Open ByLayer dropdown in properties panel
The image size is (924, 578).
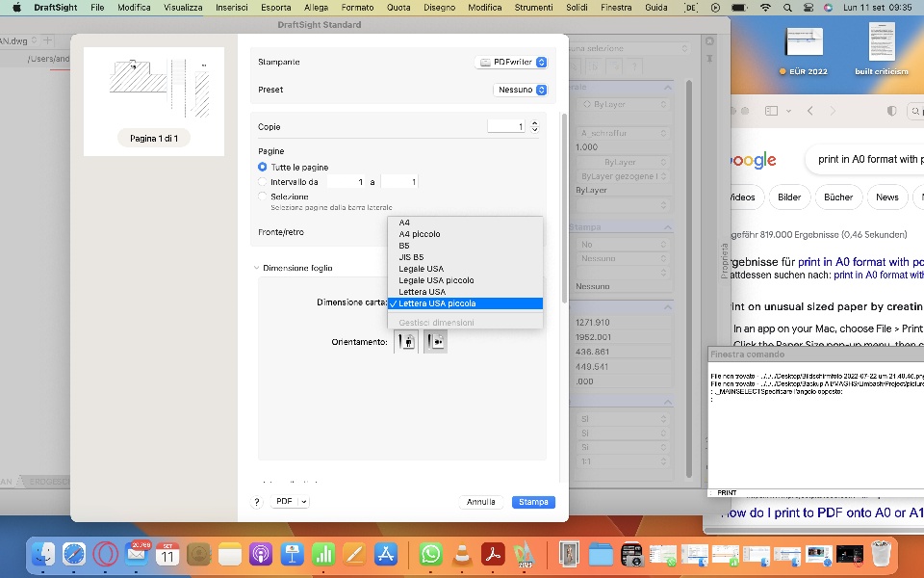tap(624, 104)
